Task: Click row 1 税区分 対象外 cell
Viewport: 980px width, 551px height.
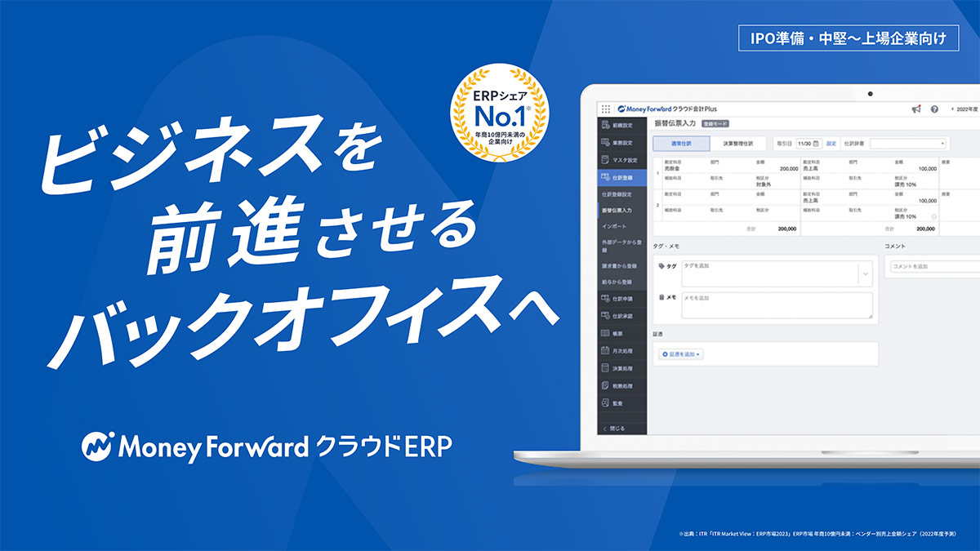Action: pos(764,185)
